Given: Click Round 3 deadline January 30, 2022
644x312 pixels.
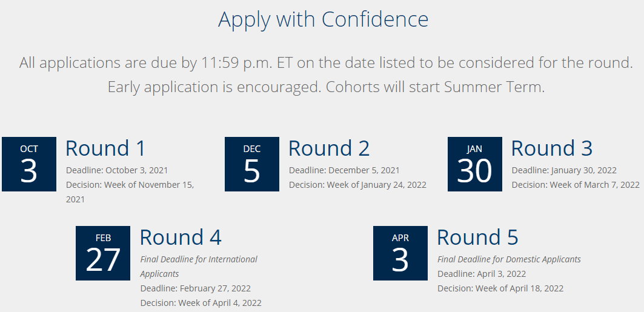Looking at the screenshot, I should [564, 170].
